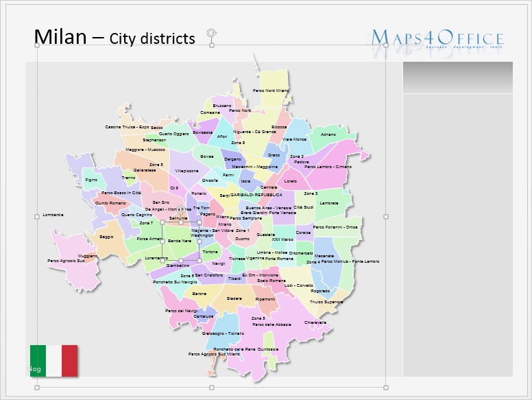Screen dimensions: 532x400
Task: Select the Stadera district
Action: tap(234, 298)
